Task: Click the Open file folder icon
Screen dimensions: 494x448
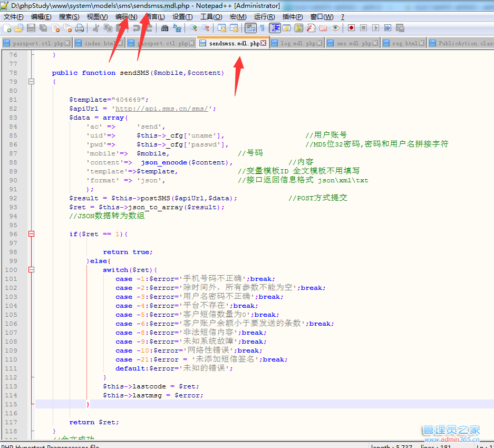Action: (19, 28)
